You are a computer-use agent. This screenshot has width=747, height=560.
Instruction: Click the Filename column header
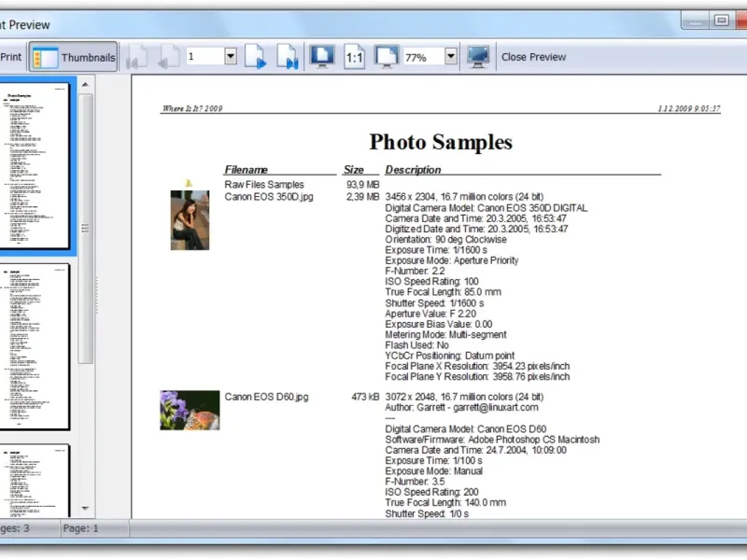click(x=246, y=170)
